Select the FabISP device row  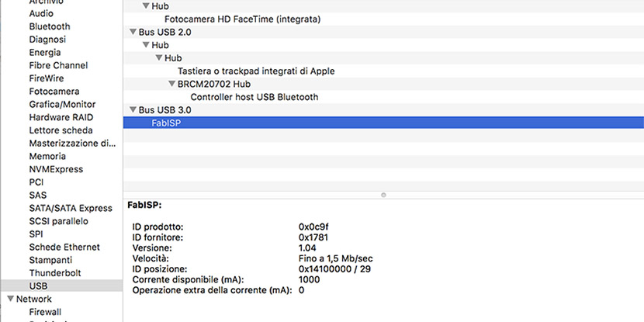[x=383, y=123]
